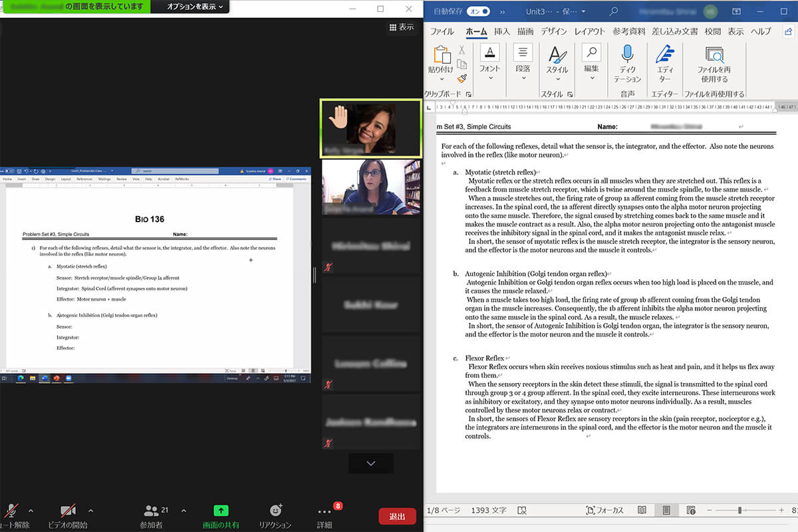
Task: Switch to the Draw tab in Word
Action: click(x=525, y=31)
